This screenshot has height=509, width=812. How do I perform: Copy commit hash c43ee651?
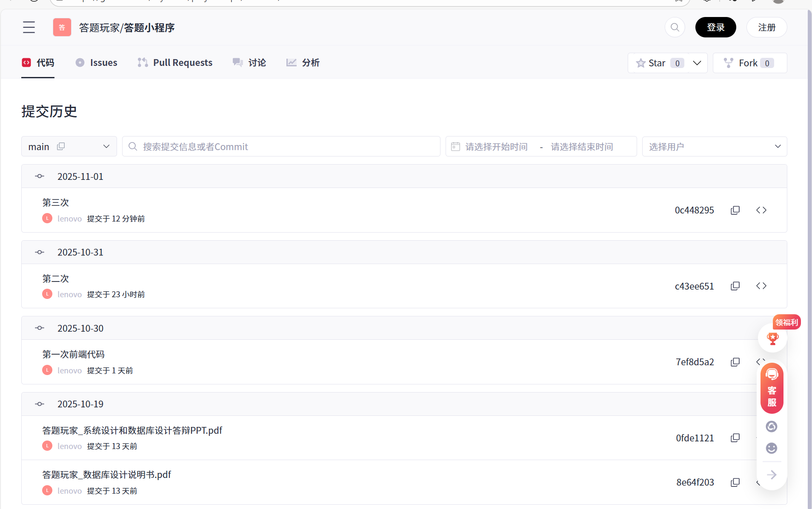point(735,286)
